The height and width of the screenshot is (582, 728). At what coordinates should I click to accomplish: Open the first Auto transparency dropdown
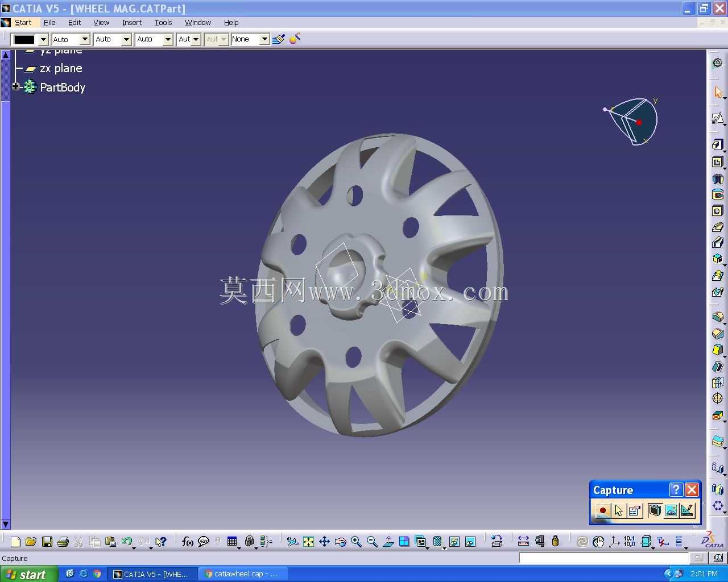pos(85,39)
